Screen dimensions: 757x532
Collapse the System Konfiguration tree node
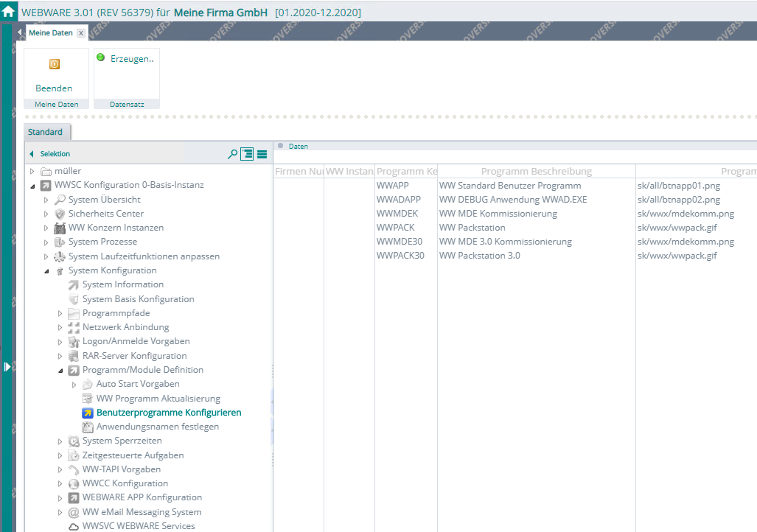[46, 270]
